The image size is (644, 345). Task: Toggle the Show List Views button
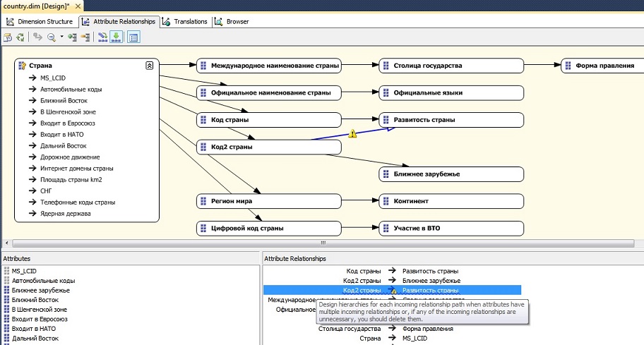click(133, 37)
